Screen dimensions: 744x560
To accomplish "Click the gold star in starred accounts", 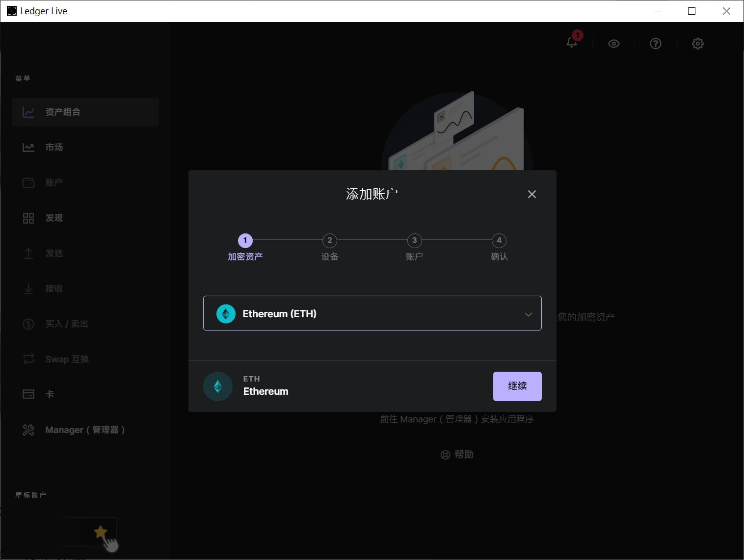I will pos(100,532).
